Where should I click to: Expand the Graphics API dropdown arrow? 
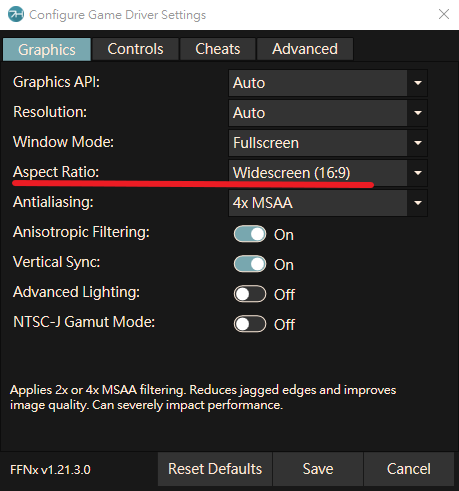click(x=418, y=83)
